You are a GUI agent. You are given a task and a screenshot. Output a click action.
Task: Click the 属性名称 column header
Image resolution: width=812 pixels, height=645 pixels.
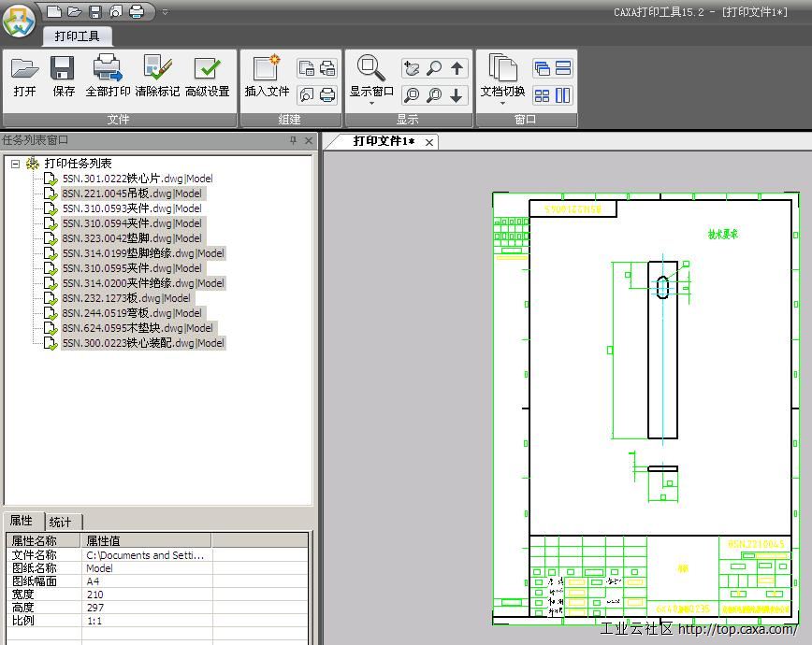pyautogui.click(x=43, y=541)
